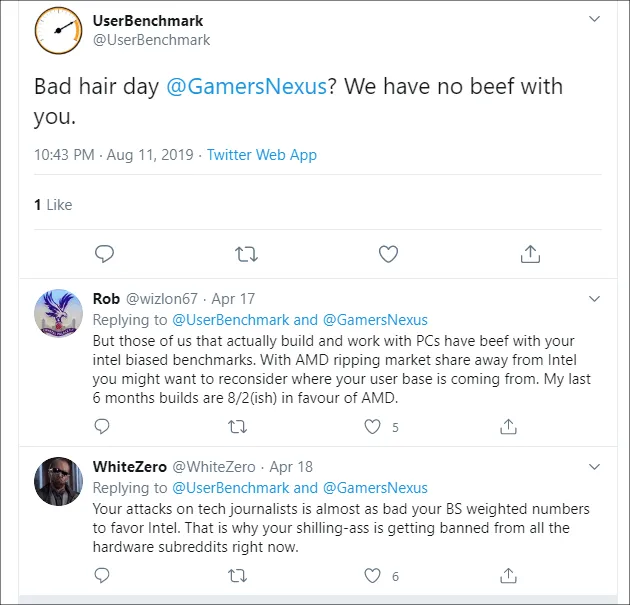Viewport: 630px width, 605px height.
Task: Like Rob's reply with 5 likes
Action: (373, 427)
